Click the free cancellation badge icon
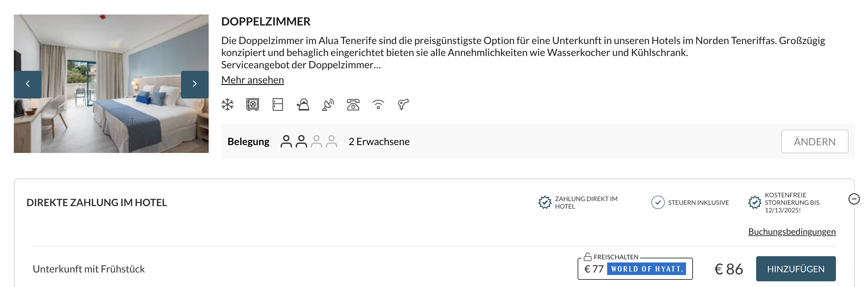868x287 pixels. tap(755, 202)
